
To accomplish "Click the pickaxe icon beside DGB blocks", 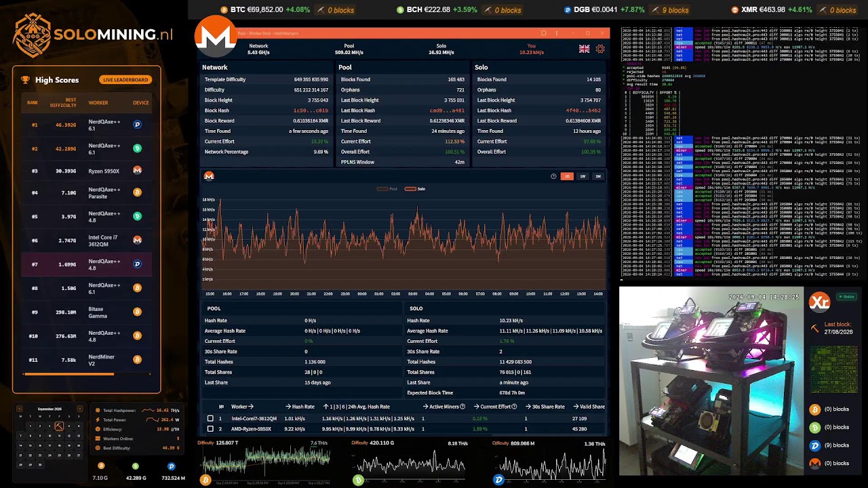I will [x=655, y=10].
